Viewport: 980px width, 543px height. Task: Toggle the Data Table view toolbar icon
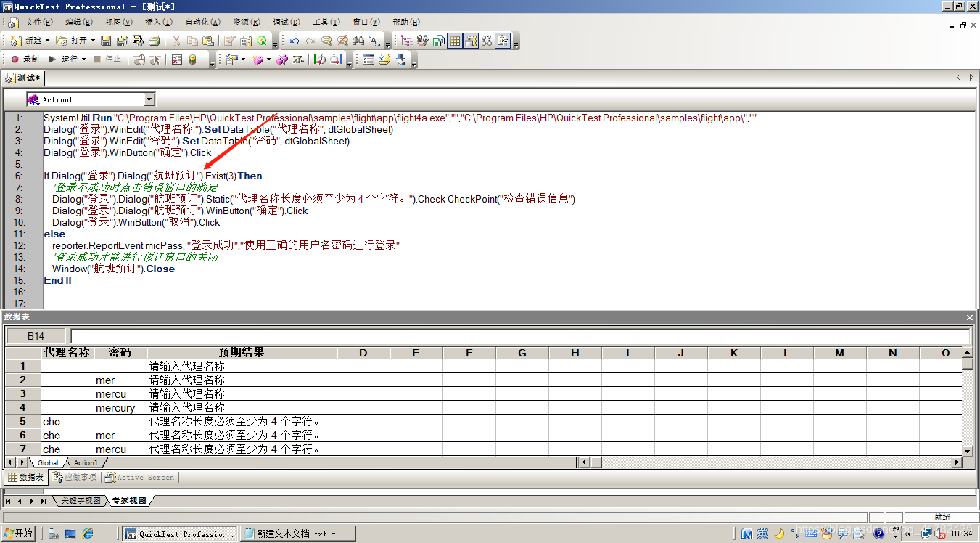pyautogui.click(x=455, y=41)
